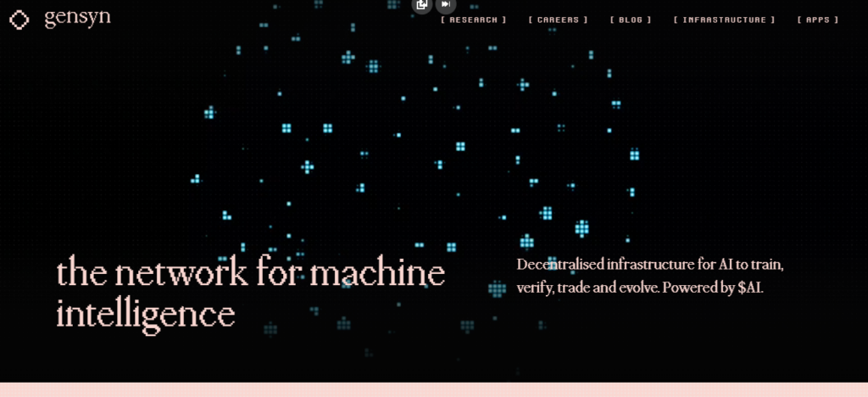Viewport: 868px width, 397px height.
Task: Open the Blog nav link
Action: coord(631,20)
